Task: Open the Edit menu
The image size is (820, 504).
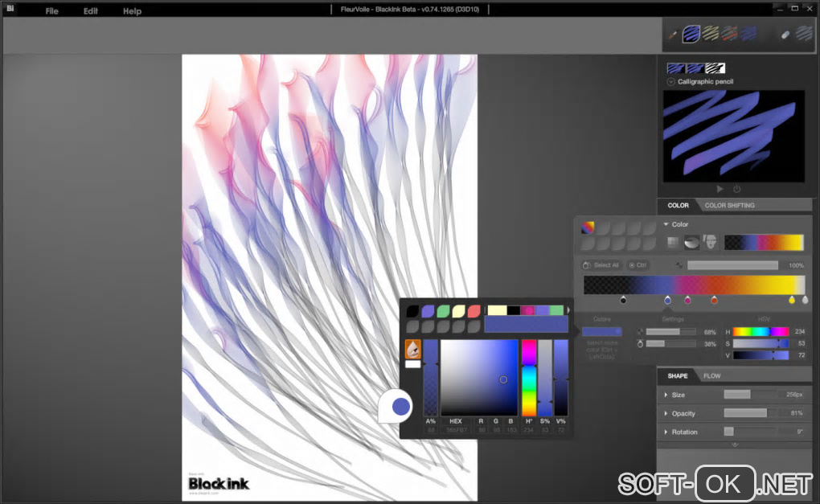Action: click(91, 11)
